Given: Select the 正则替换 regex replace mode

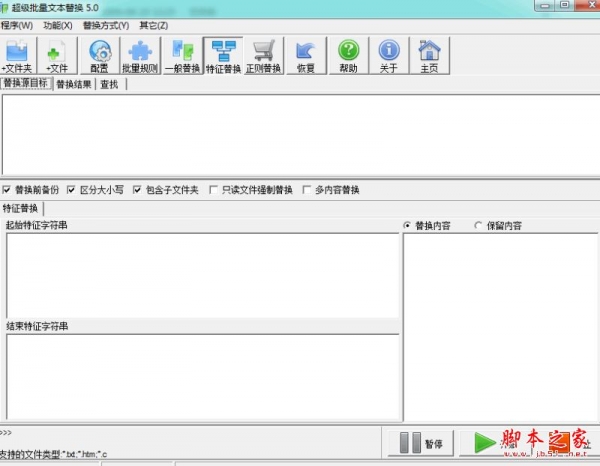Looking at the screenshot, I should (264, 56).
